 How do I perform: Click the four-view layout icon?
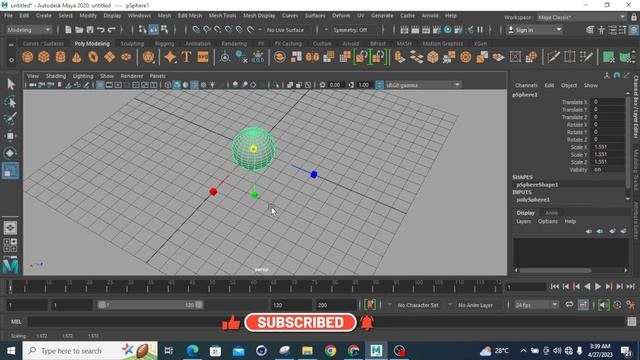(10, 245)
